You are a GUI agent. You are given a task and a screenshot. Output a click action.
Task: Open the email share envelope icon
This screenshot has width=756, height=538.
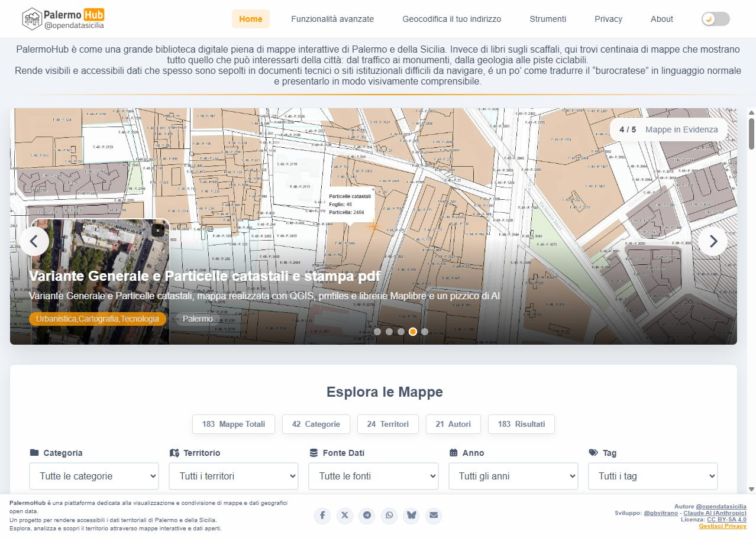pos(434,516)
